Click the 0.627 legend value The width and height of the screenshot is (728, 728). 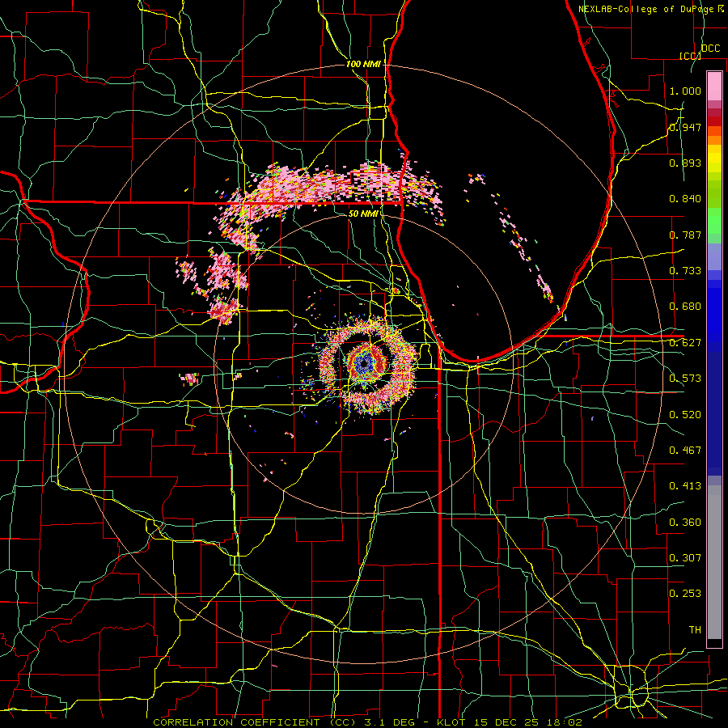click(685, 343)
